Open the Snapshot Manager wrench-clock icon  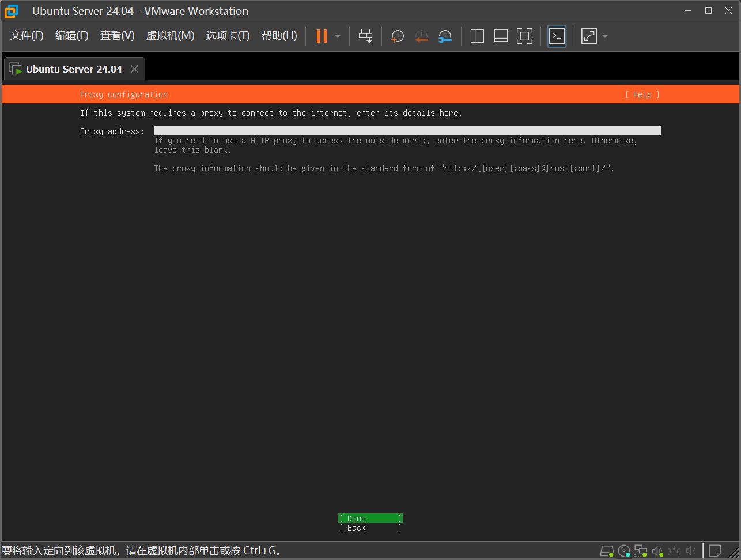click(445, 36)
